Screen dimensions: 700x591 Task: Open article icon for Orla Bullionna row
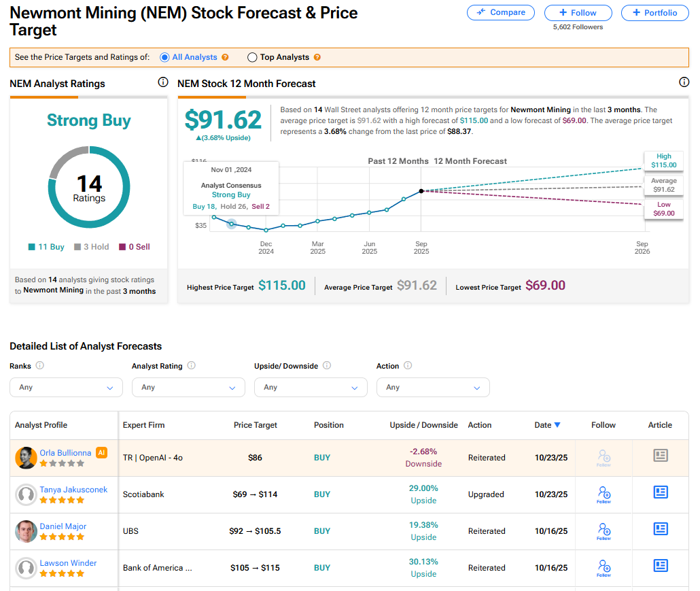[660, 456]
